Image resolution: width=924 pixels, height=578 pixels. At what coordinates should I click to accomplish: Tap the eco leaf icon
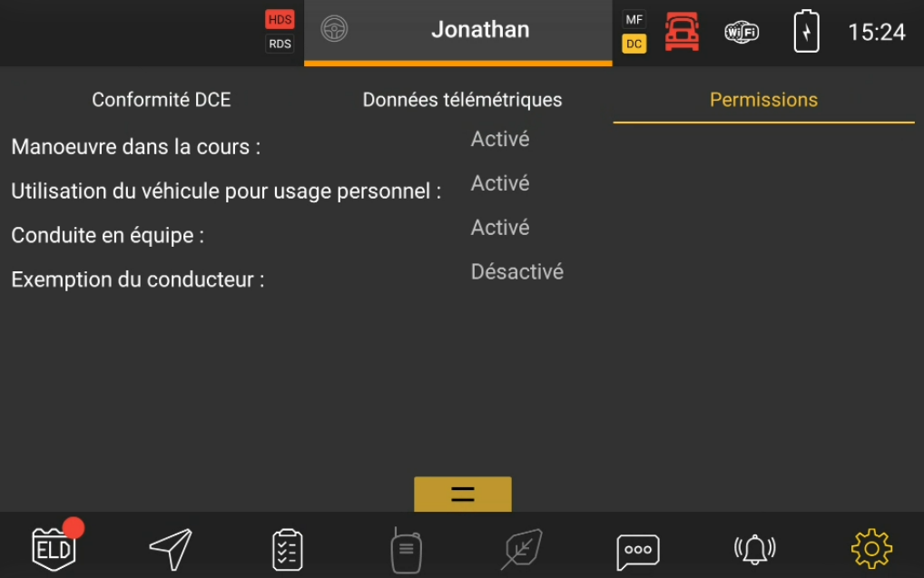[523, 549]
